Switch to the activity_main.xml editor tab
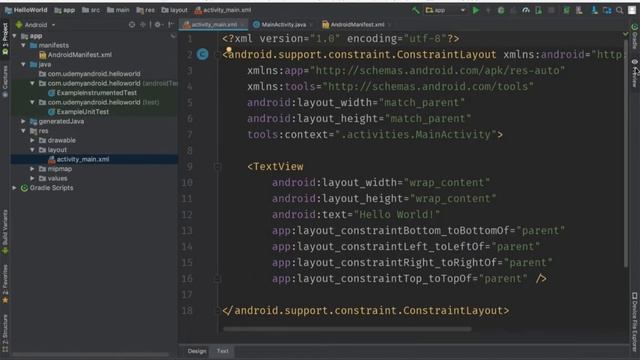Viewport: 640px width, 360px height. click(213, 24)
